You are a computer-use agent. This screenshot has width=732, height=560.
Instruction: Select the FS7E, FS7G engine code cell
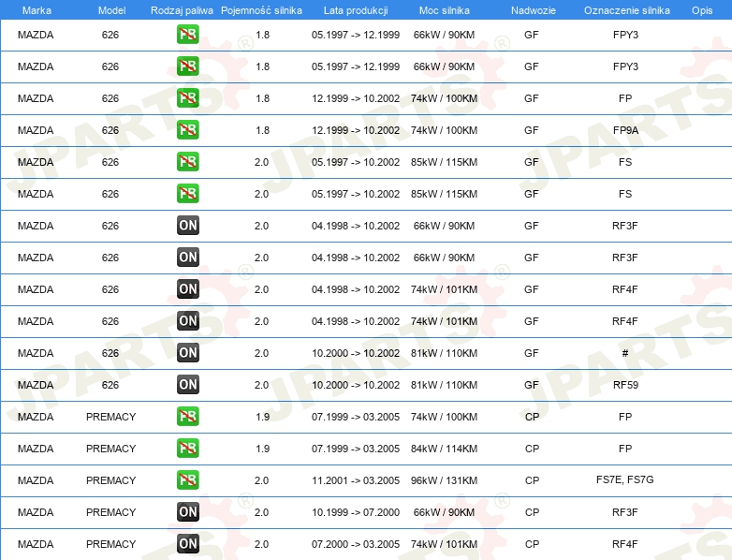[624, 479]
